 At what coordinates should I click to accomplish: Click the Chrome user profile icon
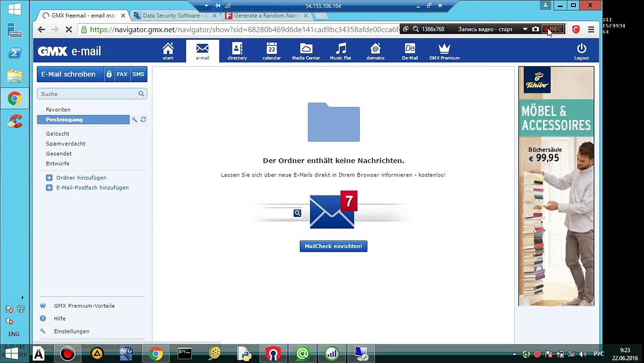(x=545, y=6)
